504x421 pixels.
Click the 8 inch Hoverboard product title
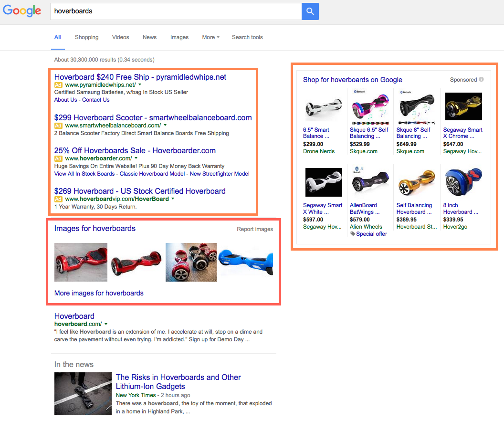click(461, 209)
